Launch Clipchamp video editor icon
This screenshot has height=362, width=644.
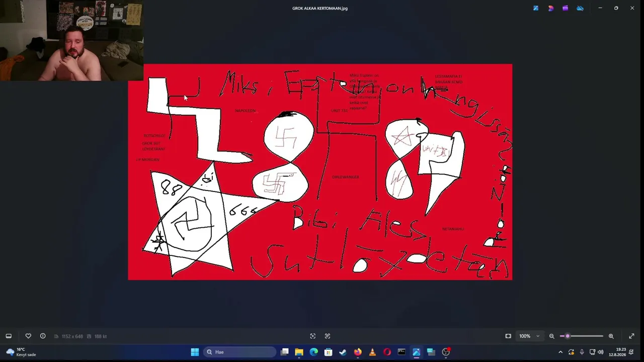566,8
